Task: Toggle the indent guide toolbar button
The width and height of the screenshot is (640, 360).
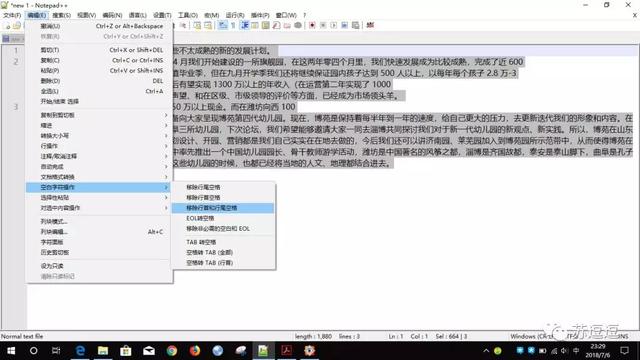Action: point(244,25)
